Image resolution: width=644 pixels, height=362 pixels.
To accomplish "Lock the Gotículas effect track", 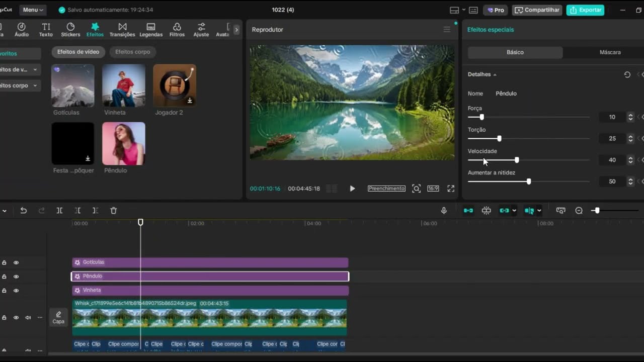I will pyautogui.click(x=4, y=262).
